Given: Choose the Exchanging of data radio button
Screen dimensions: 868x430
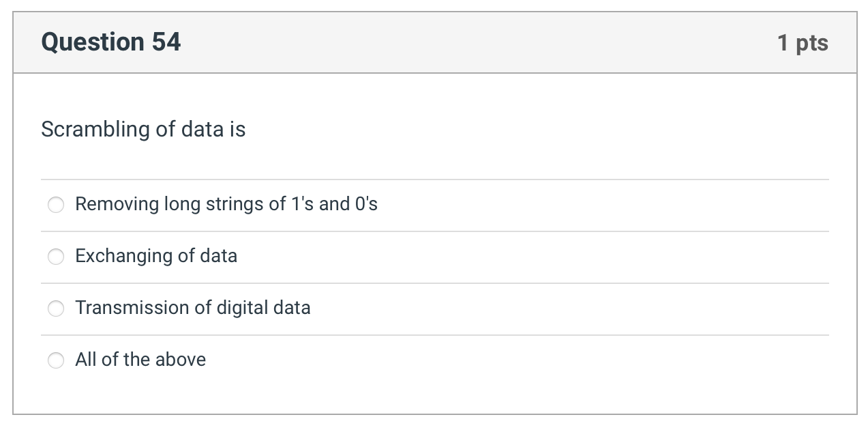Looking at the screenshot, I should click(x=56, y=257).
